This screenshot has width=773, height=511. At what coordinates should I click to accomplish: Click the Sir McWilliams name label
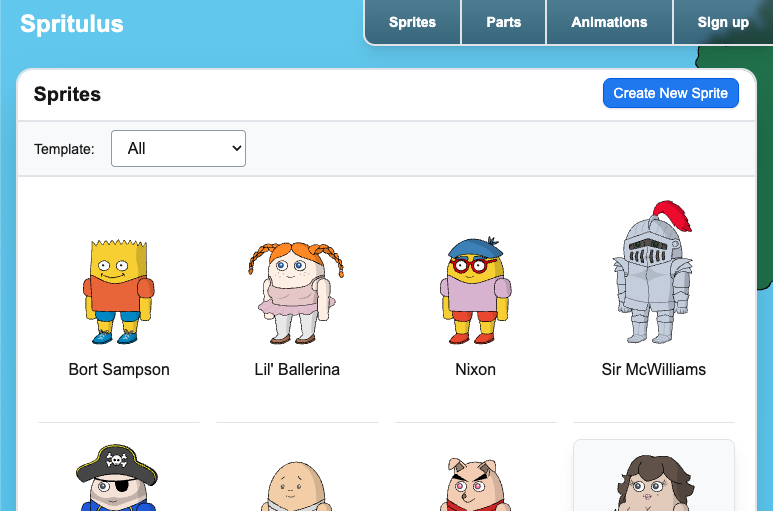coord(654,369)
